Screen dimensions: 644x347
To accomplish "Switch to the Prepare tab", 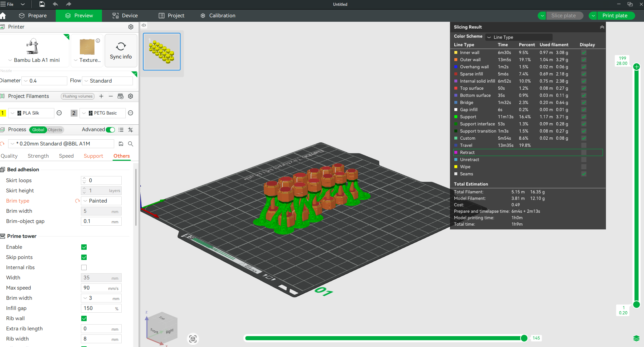I will pos(33,16).
